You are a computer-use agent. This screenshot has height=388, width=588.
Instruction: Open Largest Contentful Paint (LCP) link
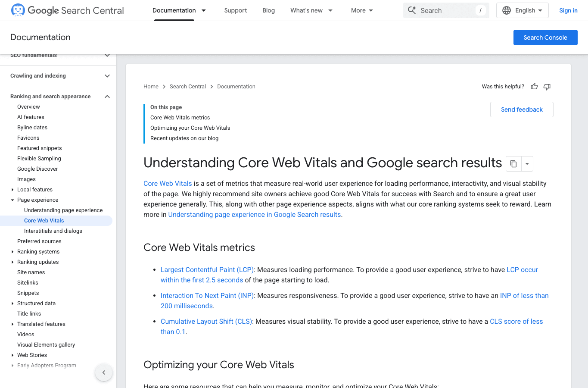tap(207, 270)
